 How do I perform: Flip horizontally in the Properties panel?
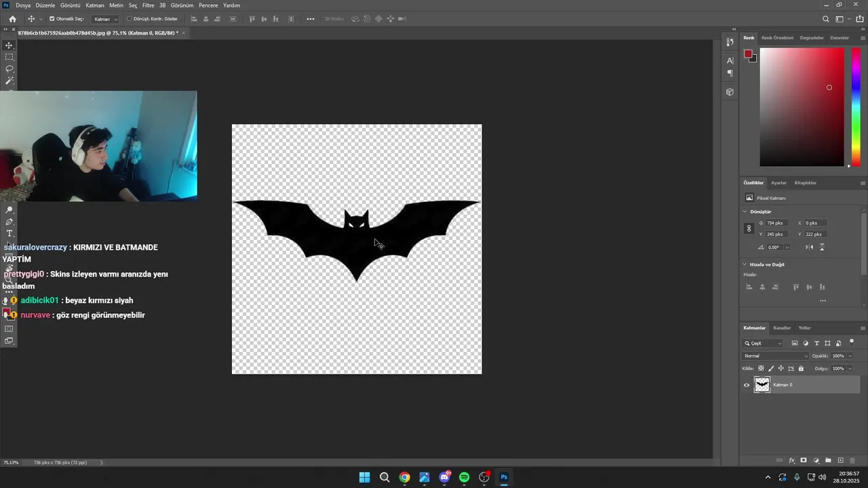coord(809,247)
